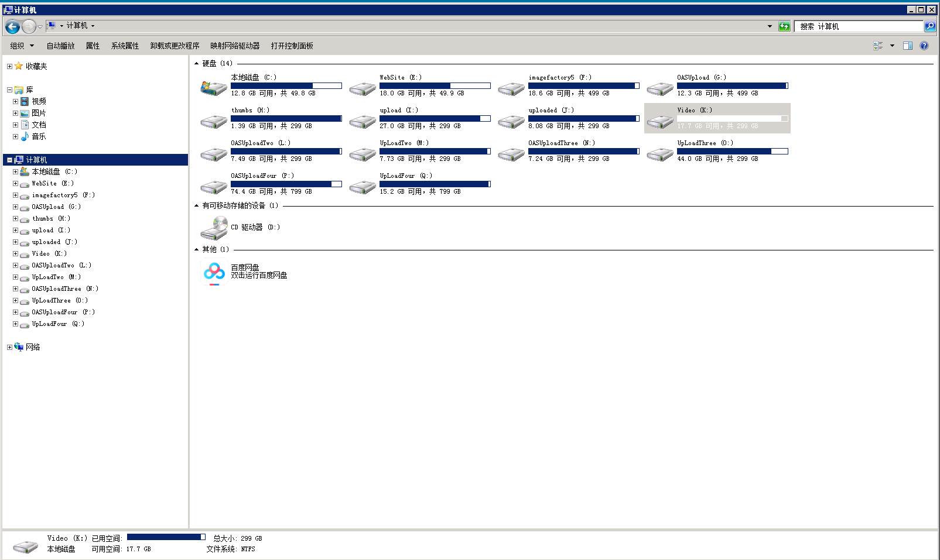Select the CD drive (D:) icon
The height and width of the screenshot is (560, 940).
(x=214, y=228)
